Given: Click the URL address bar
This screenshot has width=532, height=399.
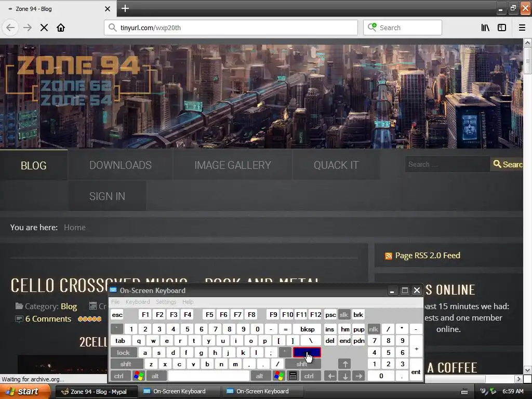Looking at the screenshot, I should pos(231,28).
